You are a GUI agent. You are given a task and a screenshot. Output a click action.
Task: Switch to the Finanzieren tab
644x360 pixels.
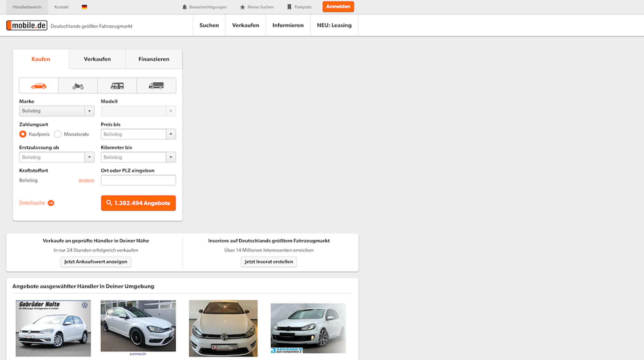(x=154, y=59)
